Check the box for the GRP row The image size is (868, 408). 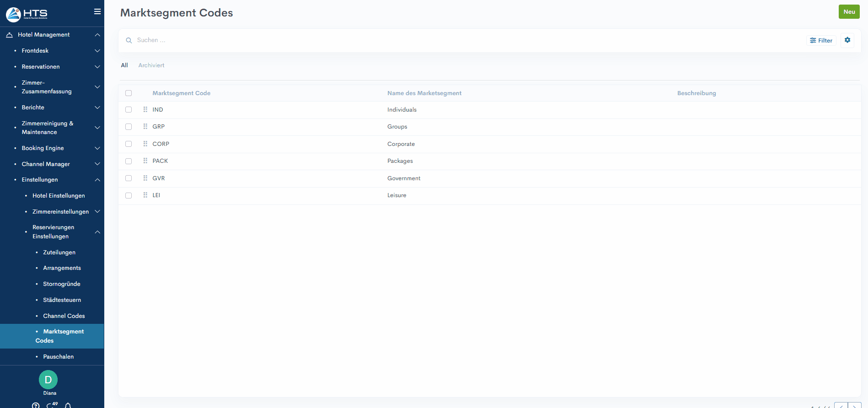pos(129,127)
